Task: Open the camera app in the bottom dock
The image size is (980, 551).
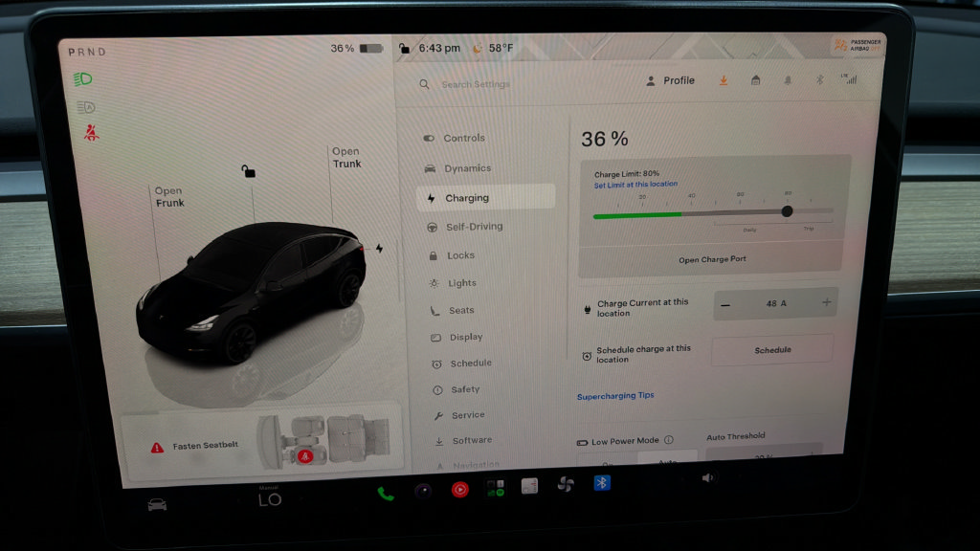Action: [x=423, y=491]
